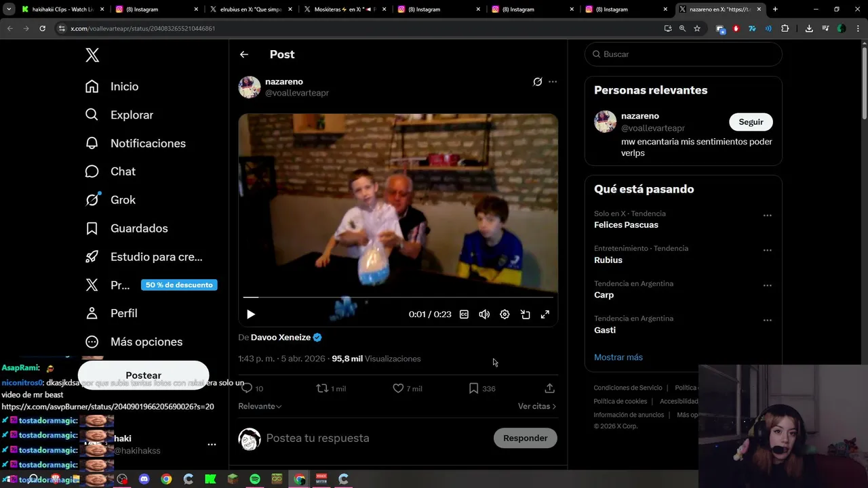The image size is (868, 488).
Task: Click the 50 % de descuento badge
Action: pos(179,285)
